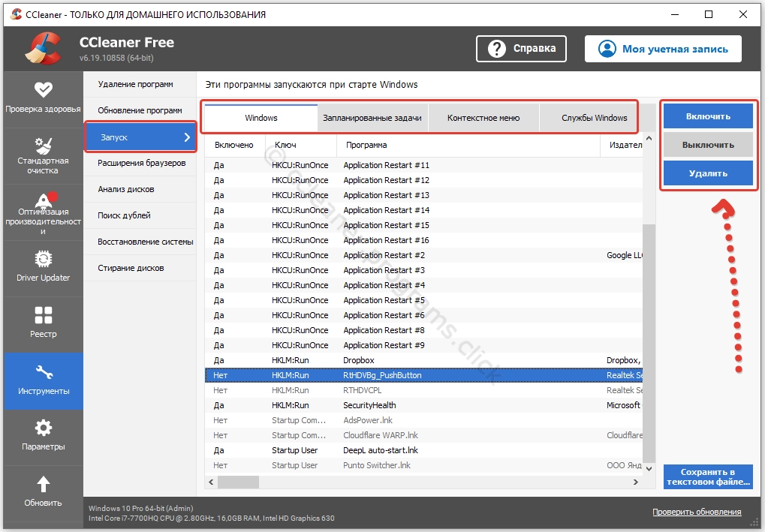This screenshot has width=765, height=532.
Task: Open the Driver Updater gear icon
Action: (43, 259)
